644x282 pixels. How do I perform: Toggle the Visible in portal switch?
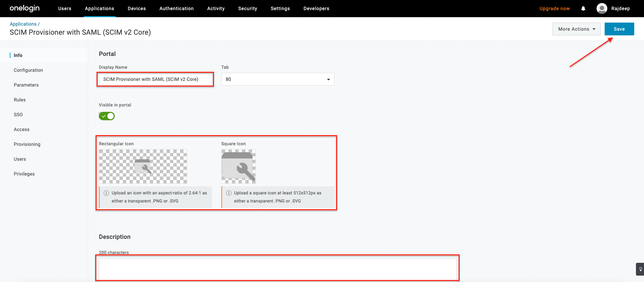tap(107, 116)
